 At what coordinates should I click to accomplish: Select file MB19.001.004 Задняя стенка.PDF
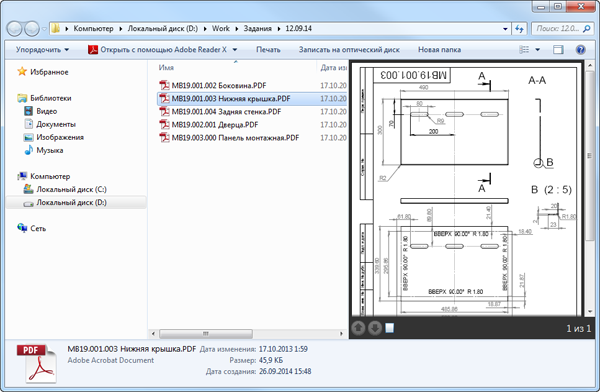[226, 111]
